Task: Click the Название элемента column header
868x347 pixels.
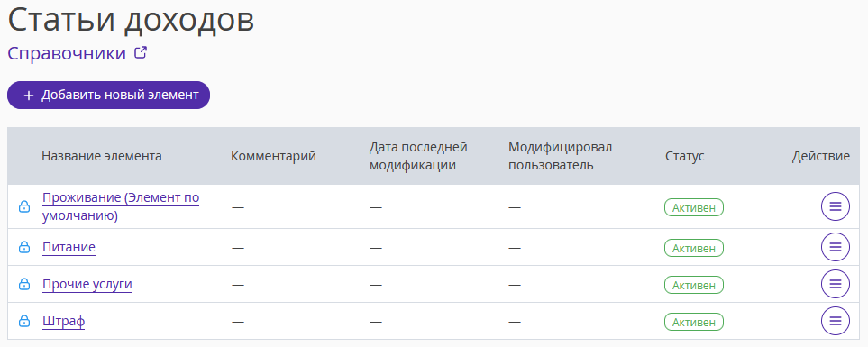Action: [102, 156]
